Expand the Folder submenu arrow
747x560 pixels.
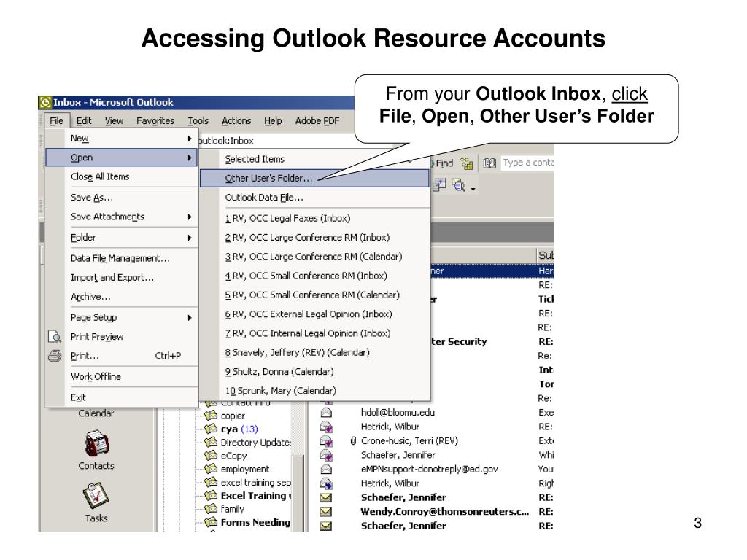pyautogui.click(x=190, y=238)
